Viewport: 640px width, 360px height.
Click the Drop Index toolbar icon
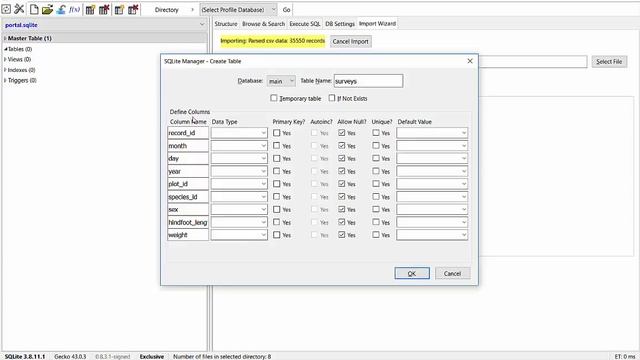pos(133,9)
